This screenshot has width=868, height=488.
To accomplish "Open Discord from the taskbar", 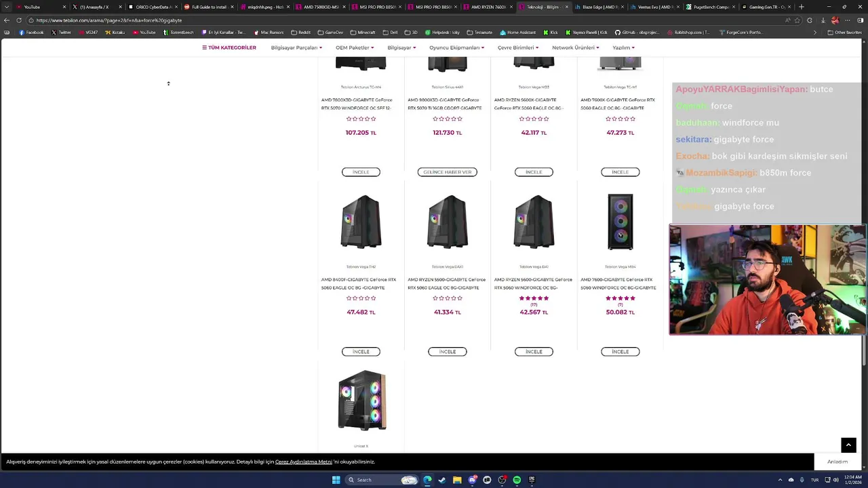I will [472, 480].
